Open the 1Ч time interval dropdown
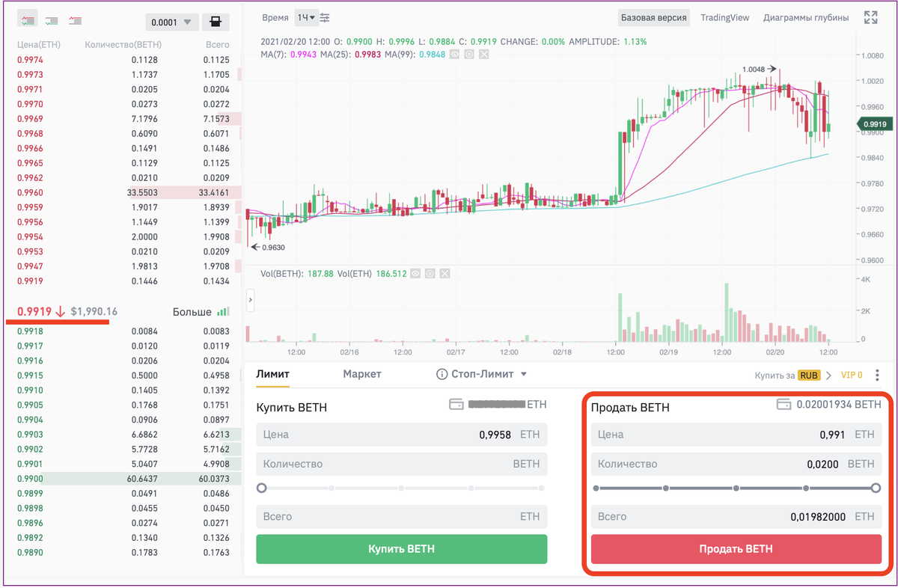This screenshot has height=588, width=898. 306,17
